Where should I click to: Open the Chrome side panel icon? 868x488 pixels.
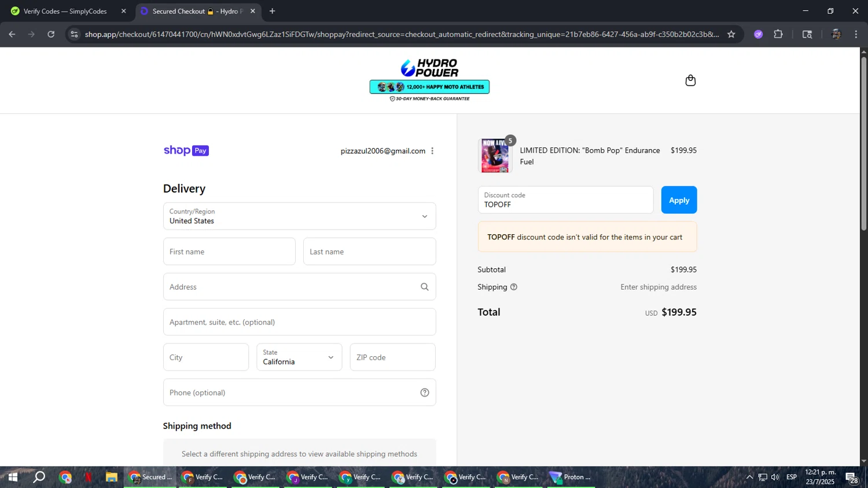point(807,34)
